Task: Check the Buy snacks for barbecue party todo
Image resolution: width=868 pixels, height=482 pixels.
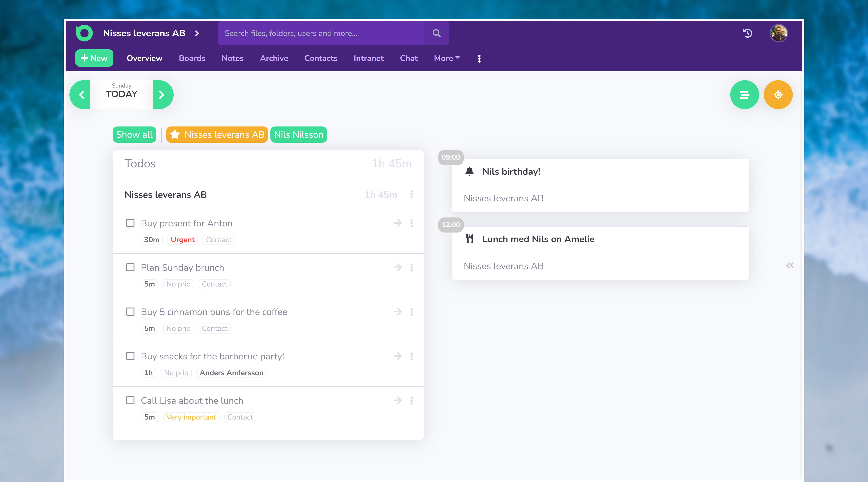Action: [x=130, y=356]
